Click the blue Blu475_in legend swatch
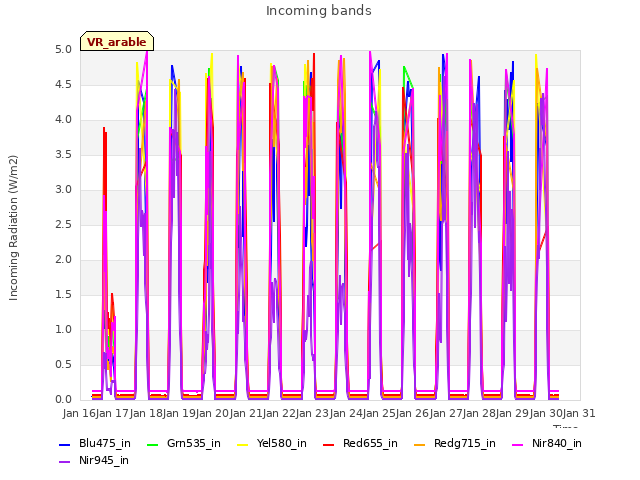This screenshot has width=640, height=480. pyautogui.click(x=64, y=445)
